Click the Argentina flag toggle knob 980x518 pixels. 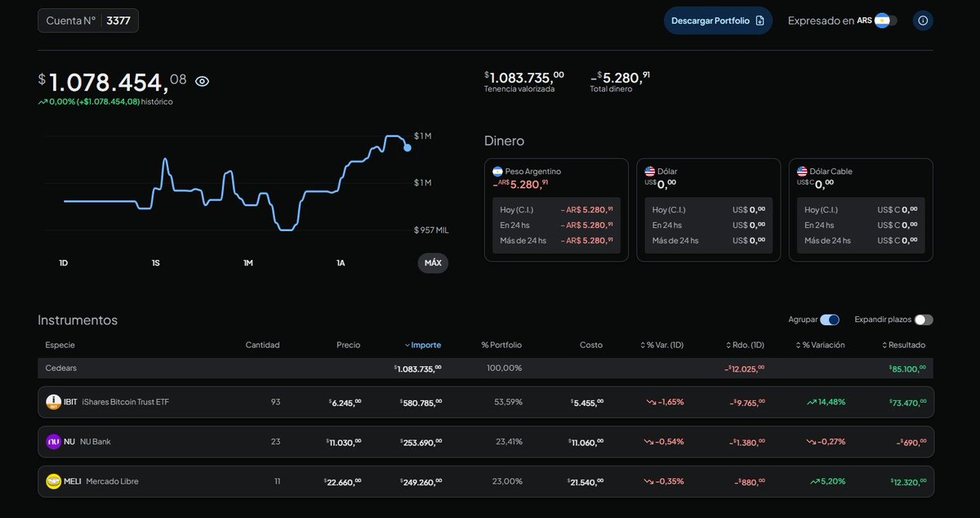[881, 20]
